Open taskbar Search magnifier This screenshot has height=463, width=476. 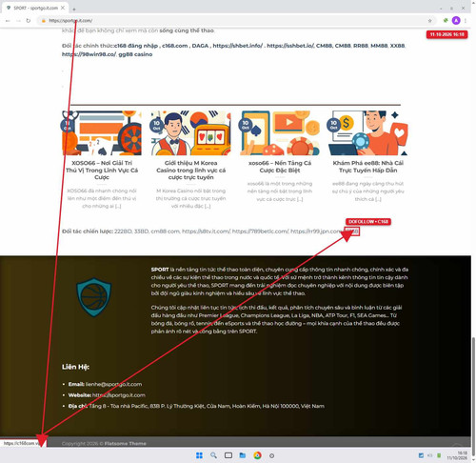click(213, 455)
